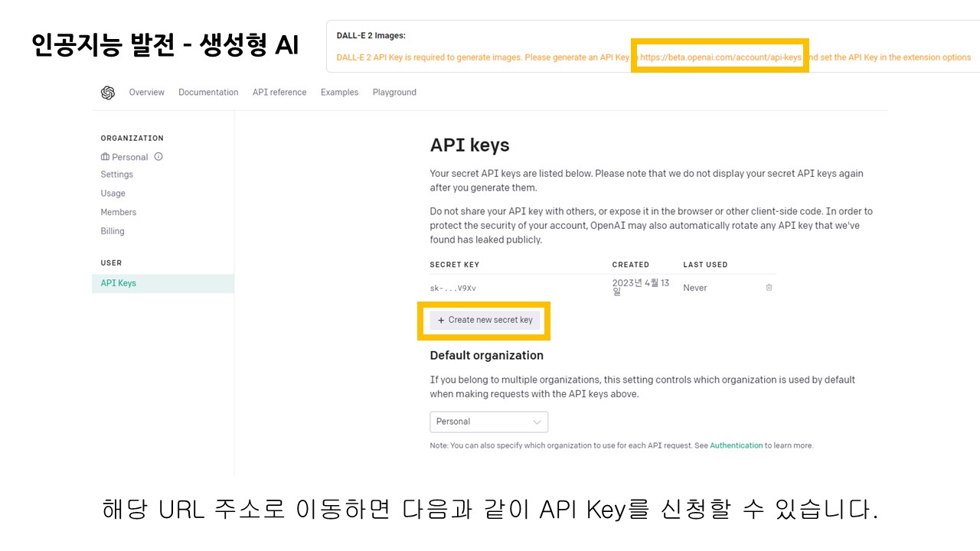Click the OpenAI logo icon
This screenshot has height=551, width=980.
coord(107,93)
